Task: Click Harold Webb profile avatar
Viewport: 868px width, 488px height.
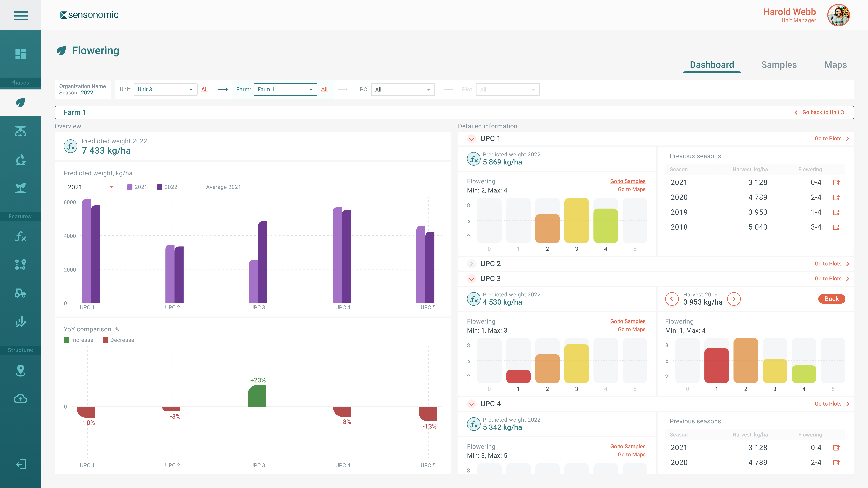Action: click(x=838, y=15)
